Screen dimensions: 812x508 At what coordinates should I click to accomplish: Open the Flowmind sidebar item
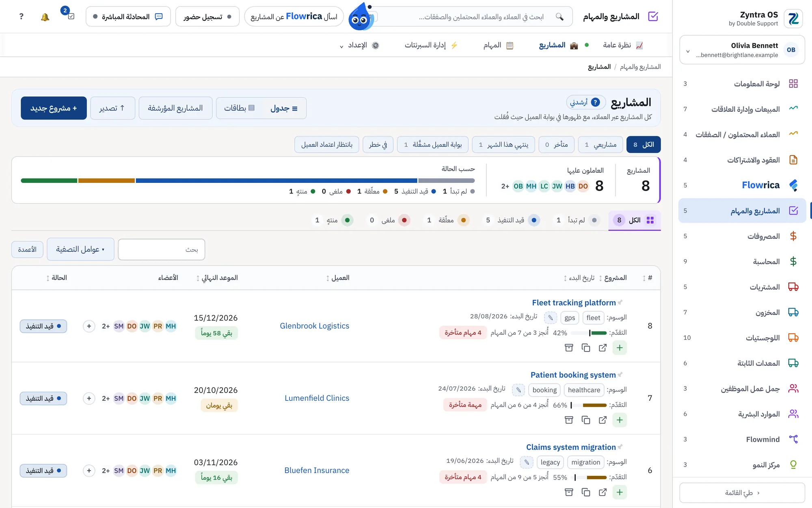pos(742,439)
